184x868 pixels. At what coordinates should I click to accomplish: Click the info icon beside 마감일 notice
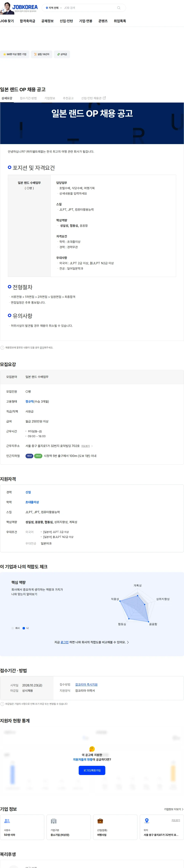[x=2, y=704]
